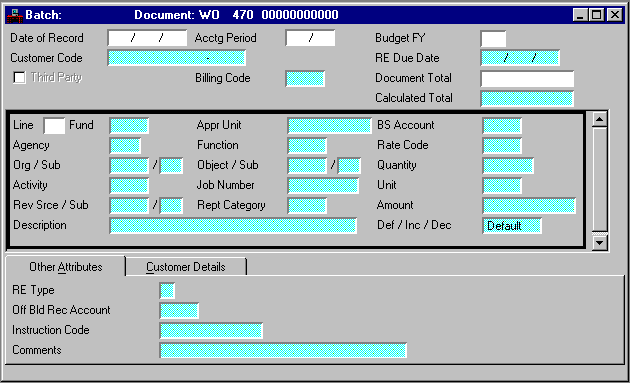The width and height of the screenshot is (630, 383).
Task: Focus the Date of Record field
Action: point(147,38)
